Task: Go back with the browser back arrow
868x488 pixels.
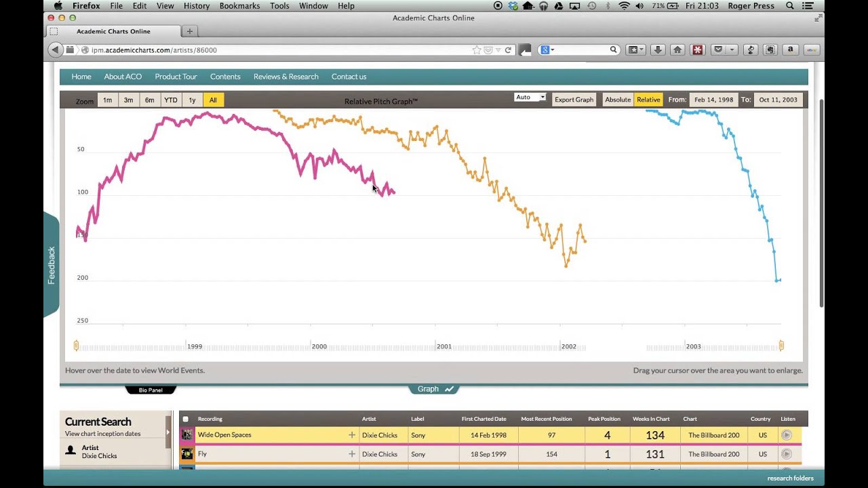Action: point(55,49)
